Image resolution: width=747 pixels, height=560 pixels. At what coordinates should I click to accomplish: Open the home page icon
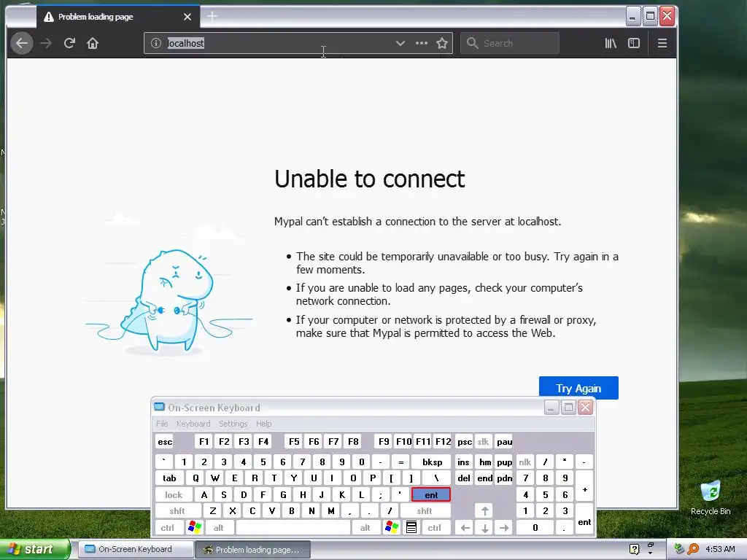click(93, 43)
